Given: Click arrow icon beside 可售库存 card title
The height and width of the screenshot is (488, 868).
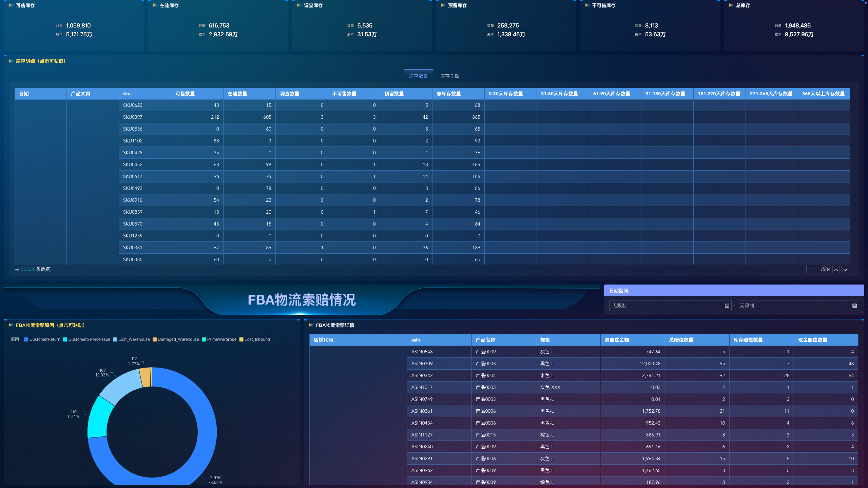Looking at the screenshot, I should (11, 5).
